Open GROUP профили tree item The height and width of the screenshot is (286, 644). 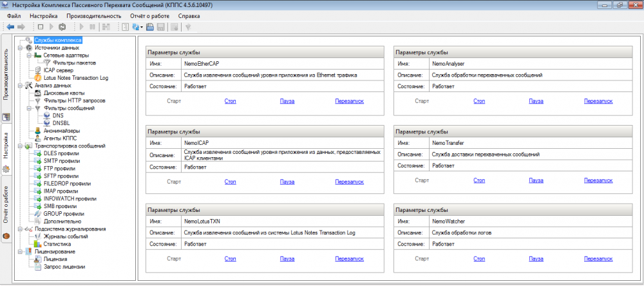(64, 214)
